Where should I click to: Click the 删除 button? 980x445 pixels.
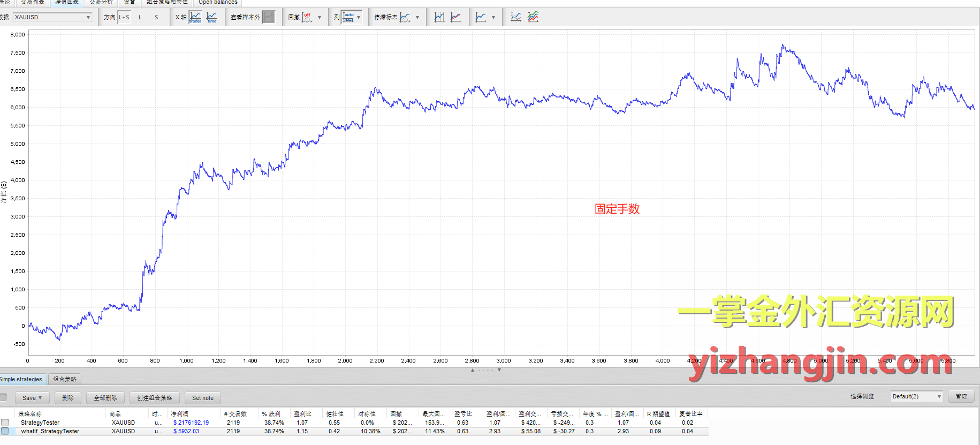[x=68, y=398]
